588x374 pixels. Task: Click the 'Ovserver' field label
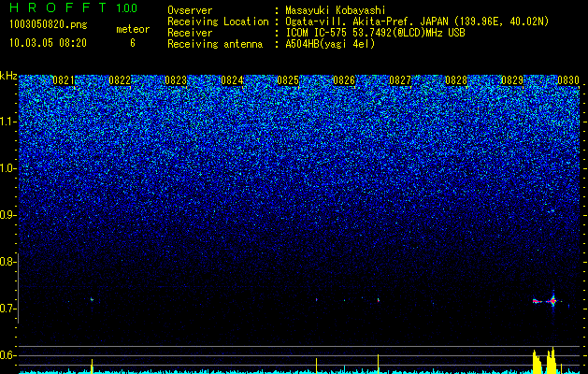click(x=190, y=10)
